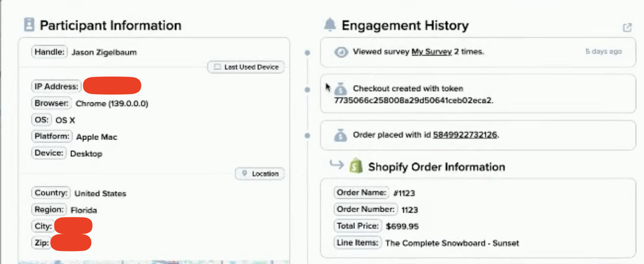Viewport: 644px width, 264px height.
Task: Click the Participant Information badge icon
Action: (29, 25)
